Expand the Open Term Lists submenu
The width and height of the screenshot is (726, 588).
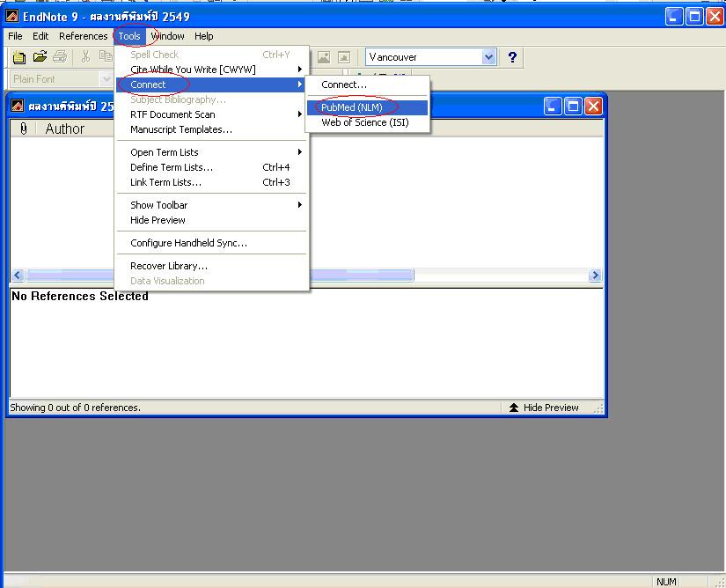(300, 152)
